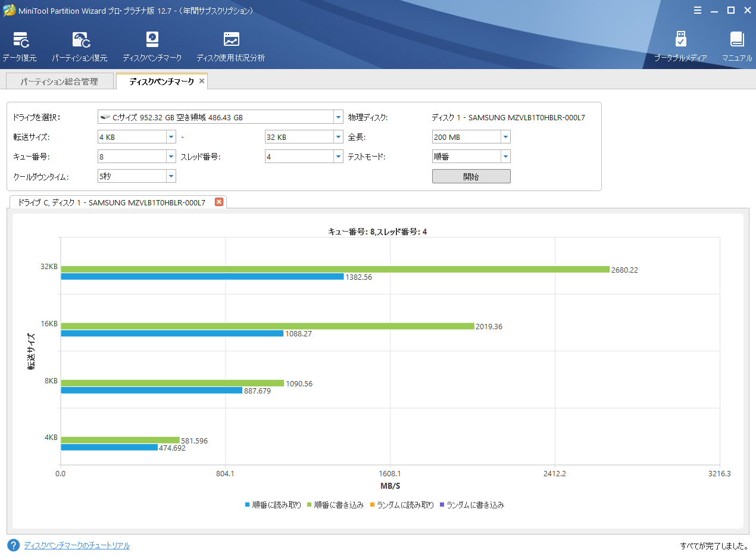The width and height of the screenshot is (756, 559).
Task: Click the 2412.2 axis tick label
Action: [x=555, y=474]
